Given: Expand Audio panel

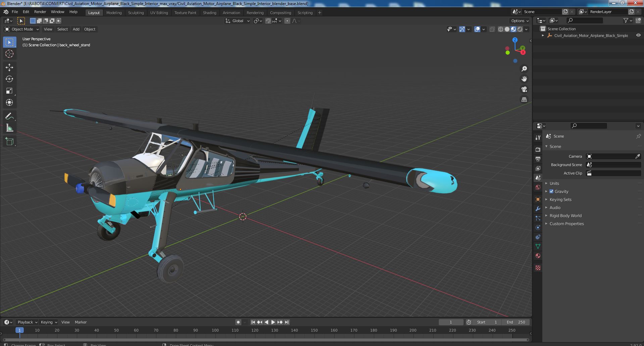Looking at the screenshot, I should coord(555,207).
